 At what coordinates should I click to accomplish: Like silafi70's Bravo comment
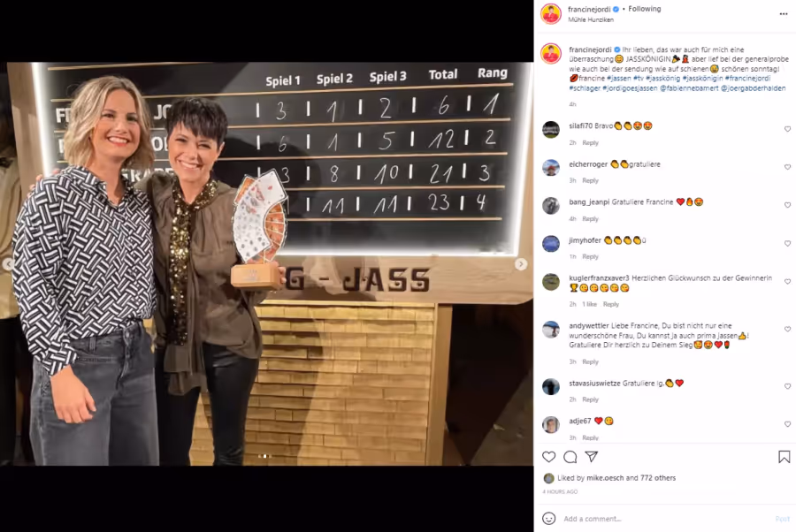point(787,129)
